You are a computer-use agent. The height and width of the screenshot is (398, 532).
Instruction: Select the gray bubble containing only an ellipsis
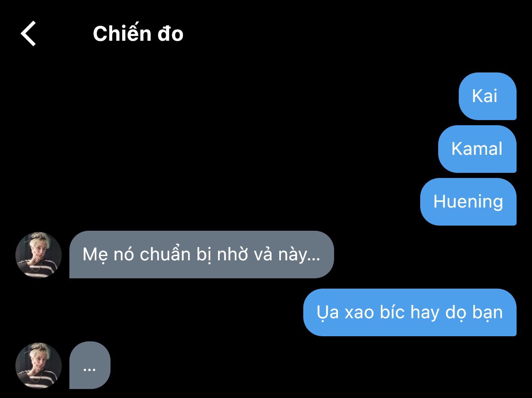point(90,365)
